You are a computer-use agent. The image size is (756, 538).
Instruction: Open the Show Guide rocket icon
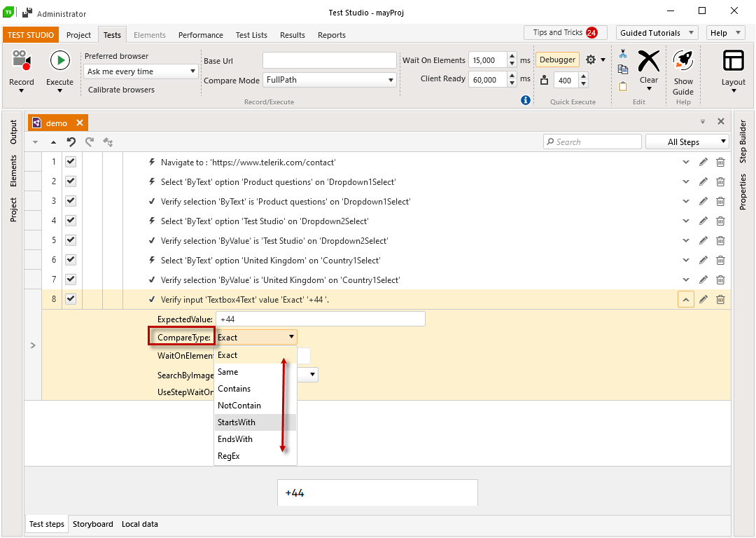683,61
